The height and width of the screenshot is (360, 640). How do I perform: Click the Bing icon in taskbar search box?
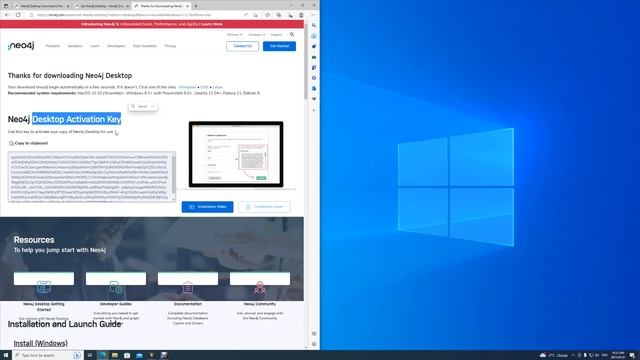coord(77,355)
